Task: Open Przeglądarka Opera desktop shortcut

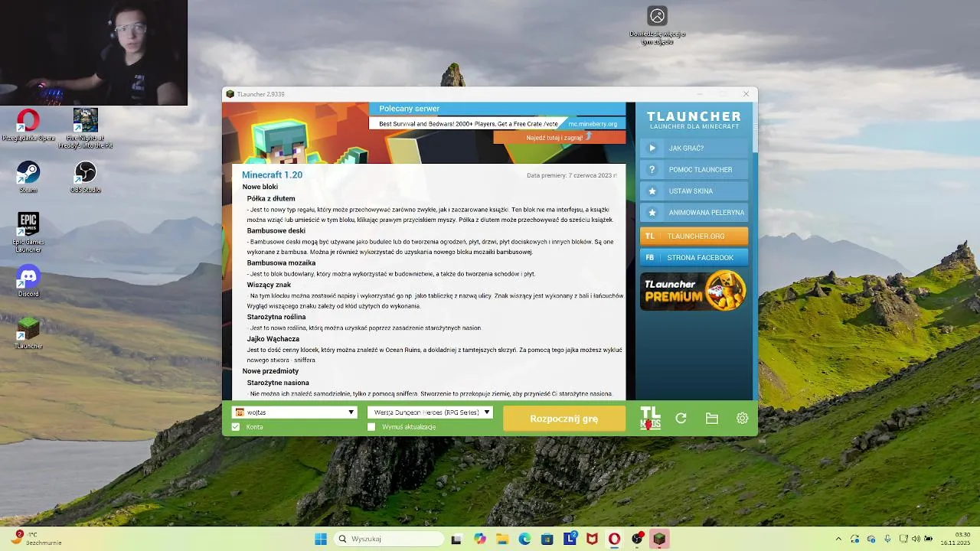Action: (x=28, y=126)
